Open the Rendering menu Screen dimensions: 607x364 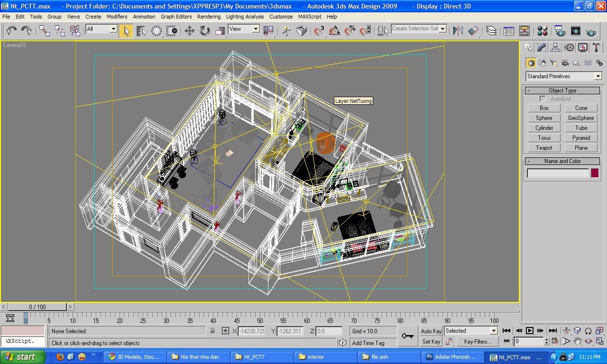pos(209,17)
